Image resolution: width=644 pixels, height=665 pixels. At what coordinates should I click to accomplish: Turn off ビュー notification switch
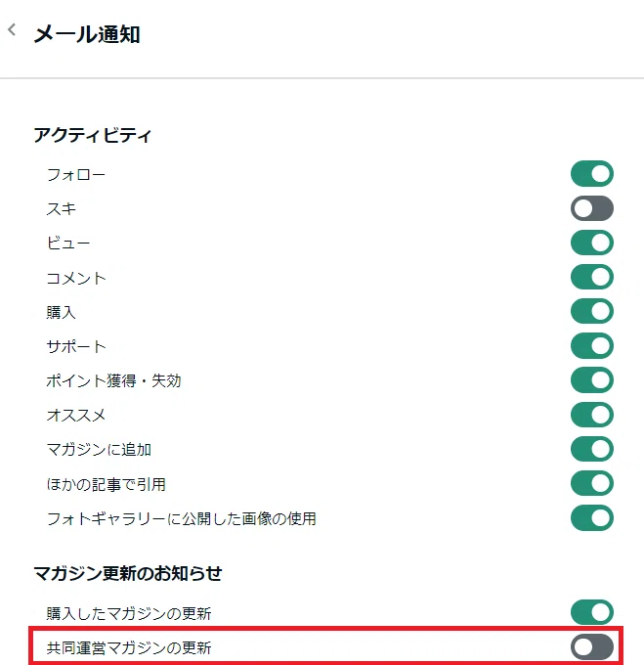click(x=592, y=243)
